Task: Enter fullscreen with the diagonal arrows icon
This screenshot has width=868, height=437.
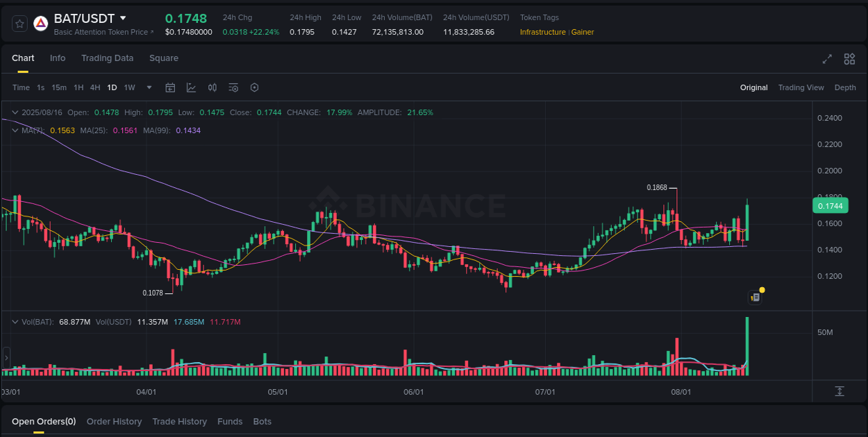Action: (x=826, y=60)
